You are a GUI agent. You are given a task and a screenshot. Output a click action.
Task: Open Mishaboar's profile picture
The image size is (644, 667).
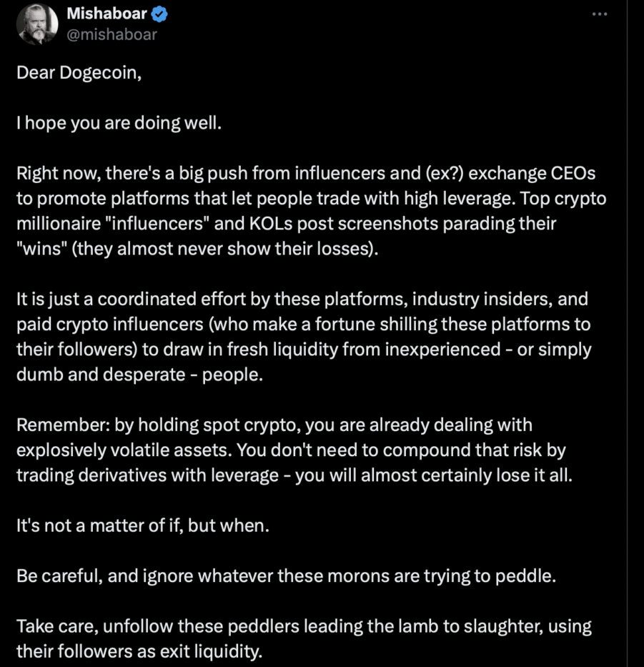36,24
